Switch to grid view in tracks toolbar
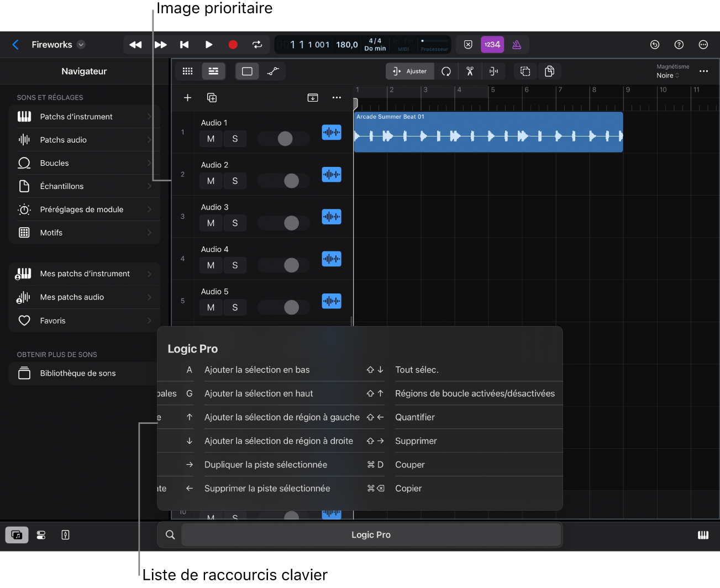This screenshot has width=720, height=588. (188, 71)
